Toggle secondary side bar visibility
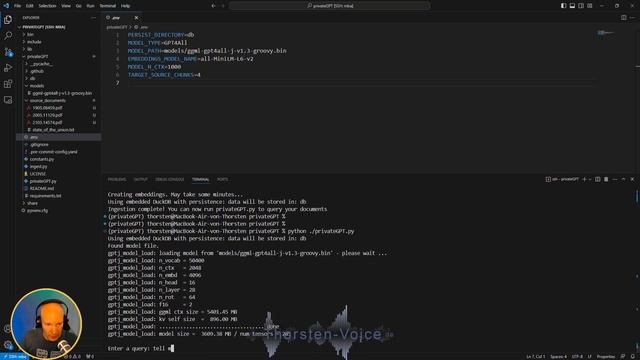Image resolution: width=640 pixels, height=360 pixels. (x=581, y=6)
